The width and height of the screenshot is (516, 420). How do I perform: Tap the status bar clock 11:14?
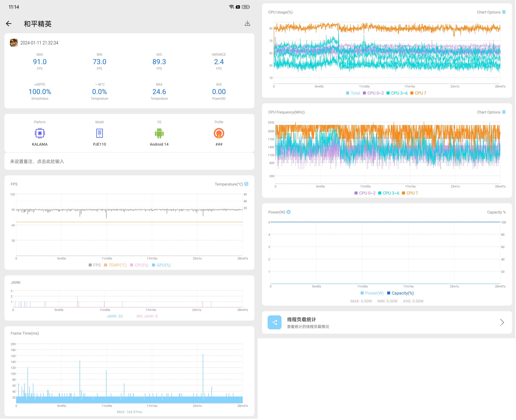pos(14,7)
